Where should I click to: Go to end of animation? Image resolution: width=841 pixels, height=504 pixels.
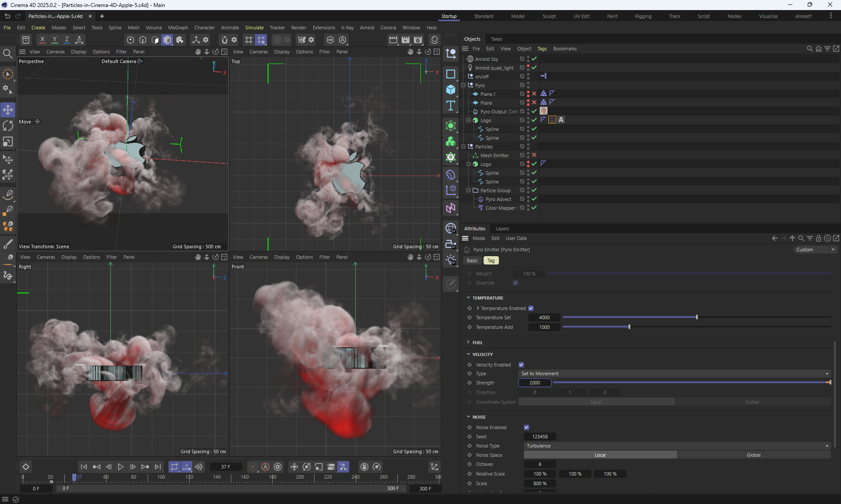[158, 467]
